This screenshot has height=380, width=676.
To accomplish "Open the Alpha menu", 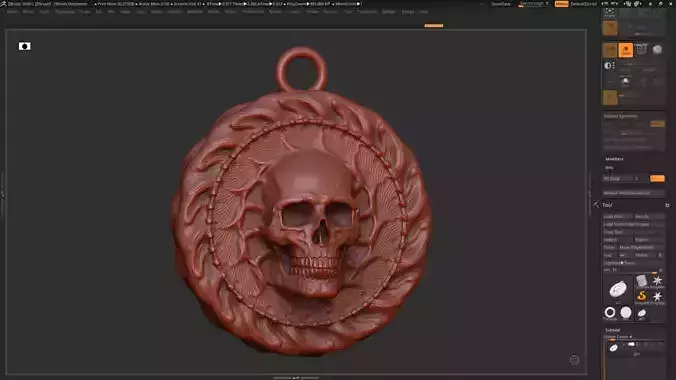I will click(x=12, y=12).
